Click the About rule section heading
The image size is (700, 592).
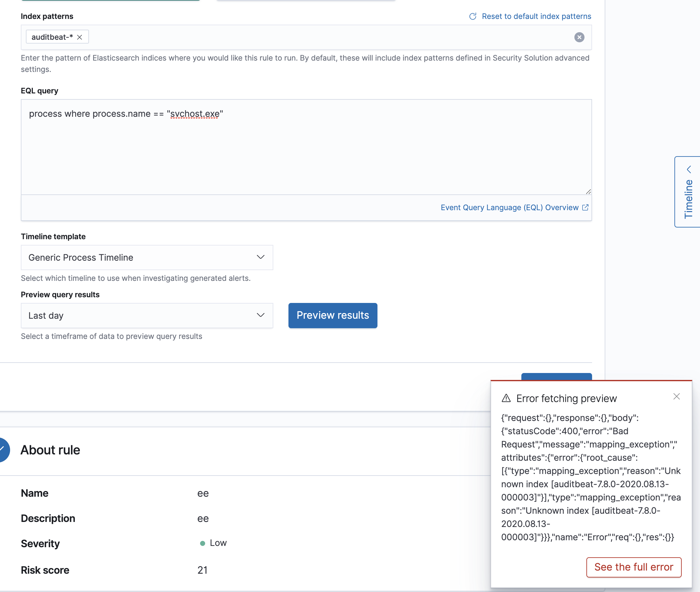(50, 450)
